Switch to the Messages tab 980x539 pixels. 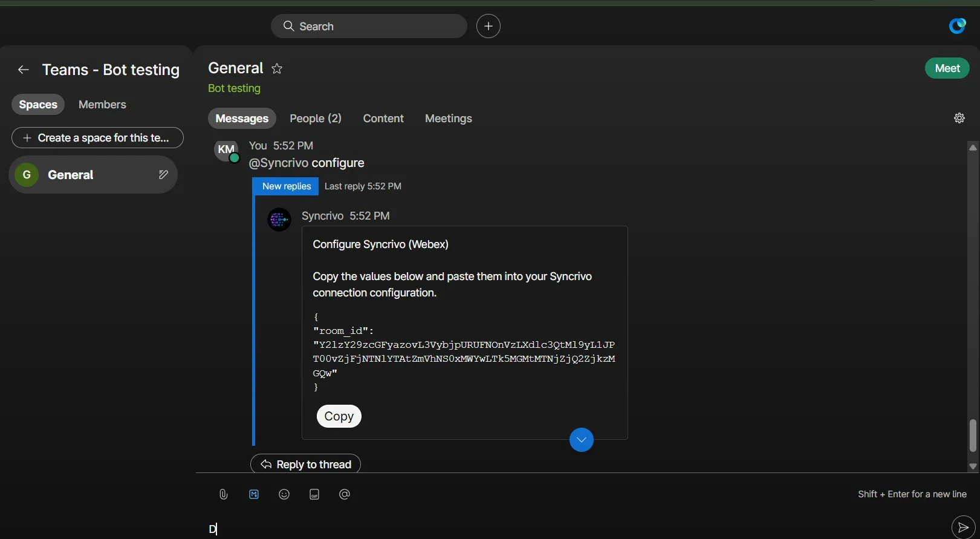tap(242, 119)
